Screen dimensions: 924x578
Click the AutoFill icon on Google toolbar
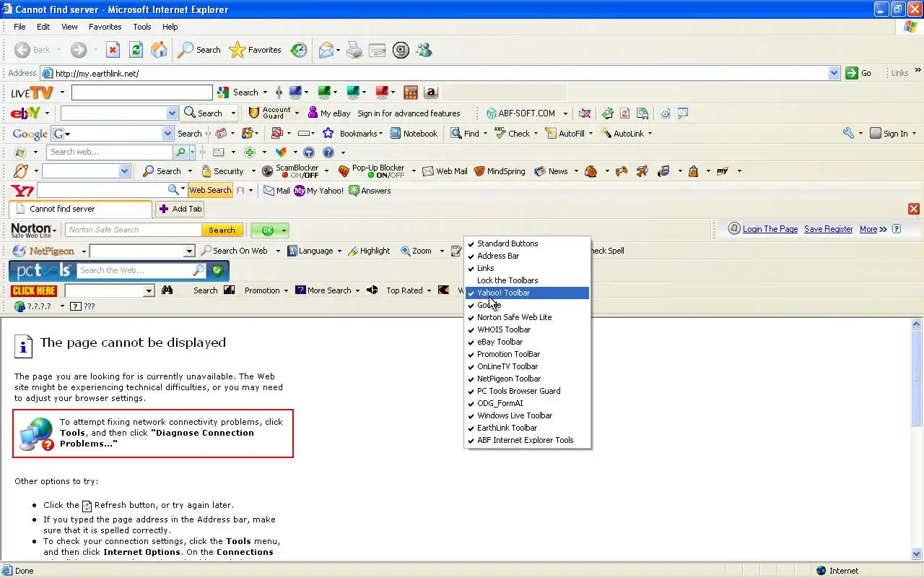click(x=551, y=133)
